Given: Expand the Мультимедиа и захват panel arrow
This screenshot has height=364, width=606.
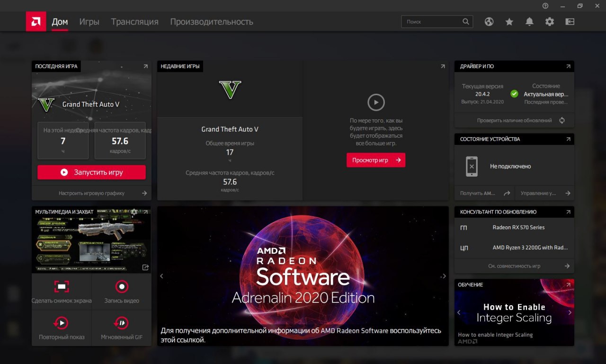Looking at the screenshot, I should (145, 212).
